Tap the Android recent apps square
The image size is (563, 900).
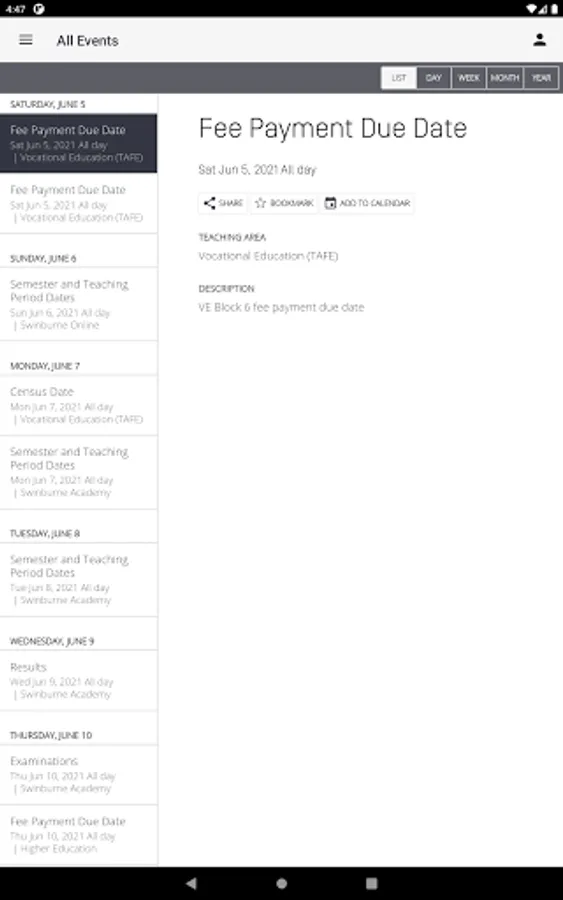pos(372,883)
